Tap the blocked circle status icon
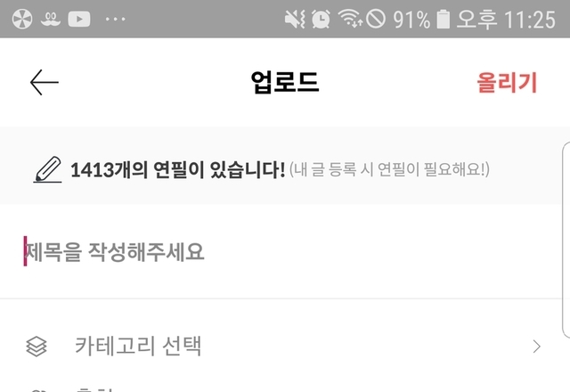Image resolution: width=570 pixels, height=392 pixels. point(376,19)
